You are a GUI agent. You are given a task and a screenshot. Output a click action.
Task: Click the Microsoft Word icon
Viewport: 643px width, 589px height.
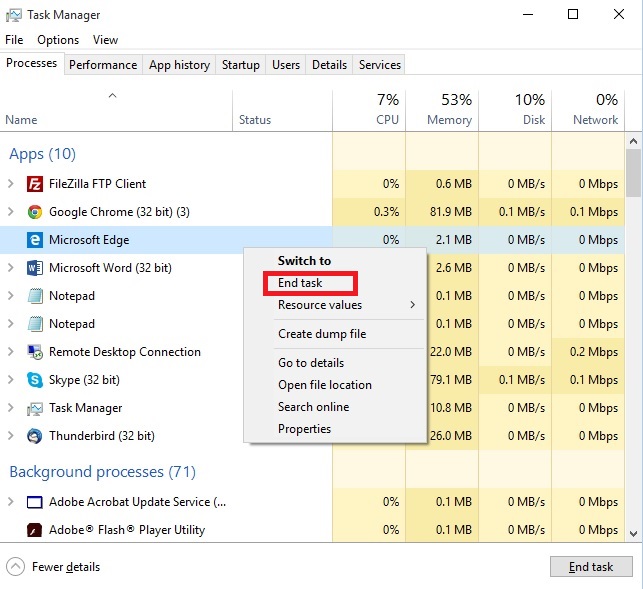[35, 268]
